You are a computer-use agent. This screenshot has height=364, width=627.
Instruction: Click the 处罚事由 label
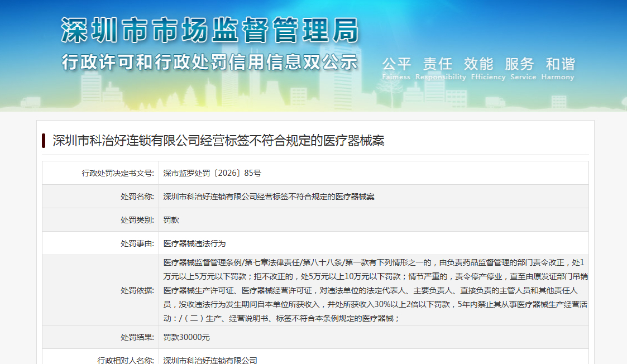point(137,243)
